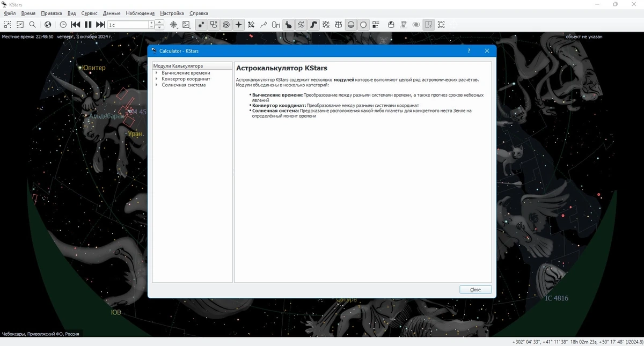Open the crosshair telescope pointing dropdown
This screenshot has height=346, width=644.
point(173,25)
